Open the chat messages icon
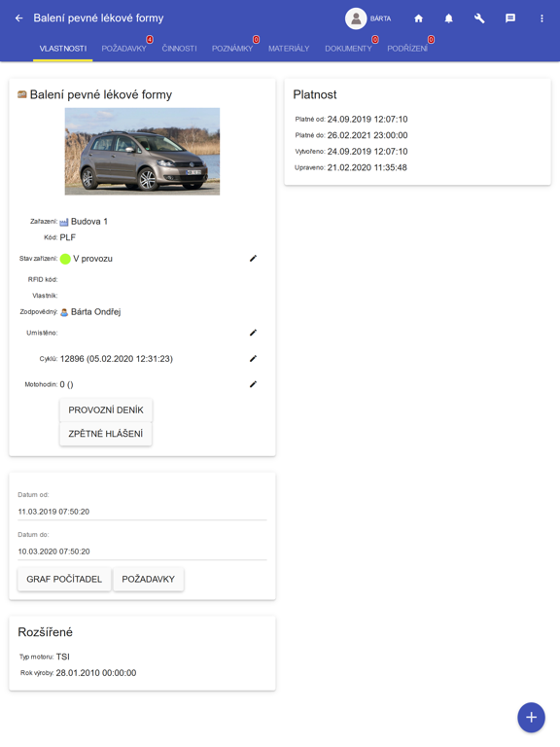The image size is (560, 747). pos(510,18)
